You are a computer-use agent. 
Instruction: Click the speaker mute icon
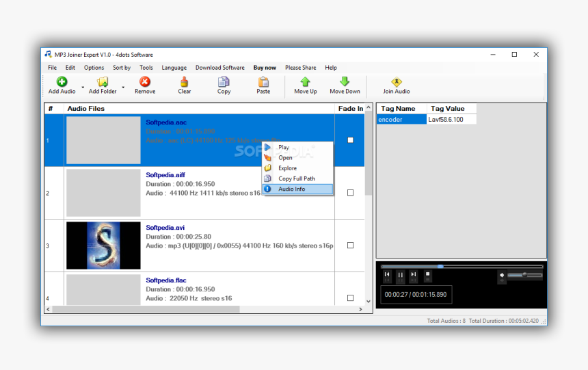click(x=502, y=275)
